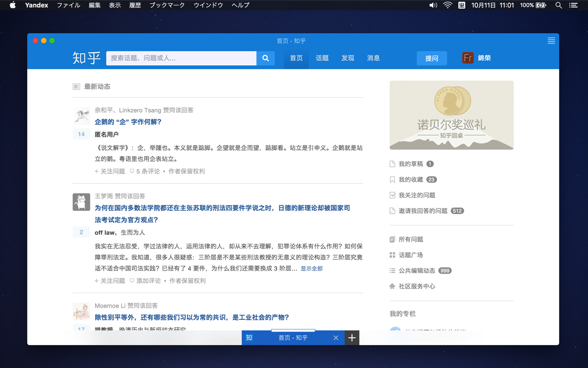Open 我的草稿 via its document icon
The height and width of the screenshot is (368, 588).
coord(393,164)
